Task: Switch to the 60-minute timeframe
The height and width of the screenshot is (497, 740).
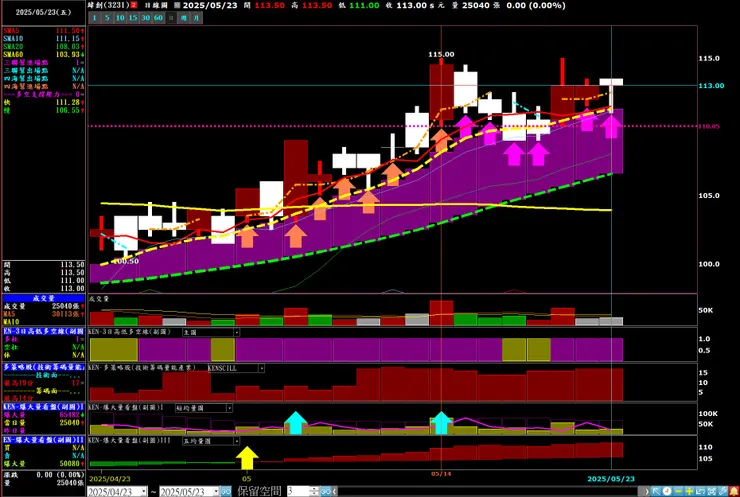Action: 158,18
